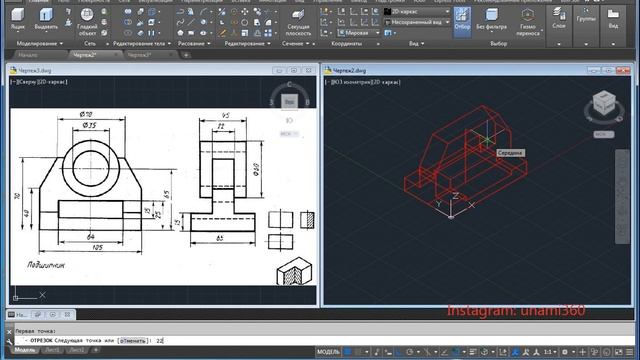640x360 pixels.
Task: Toggle lineweight display in status bar
Action: tap(473, 352)
